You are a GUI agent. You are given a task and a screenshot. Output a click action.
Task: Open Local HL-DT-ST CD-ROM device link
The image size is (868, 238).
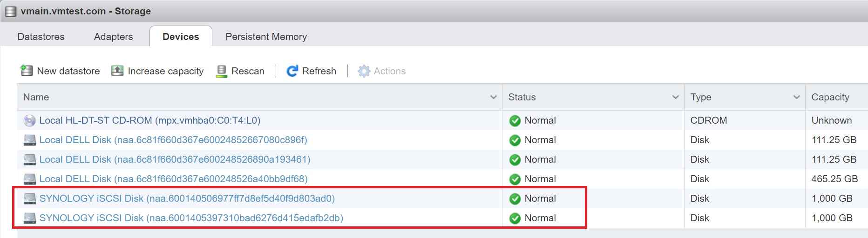point(149,120)
